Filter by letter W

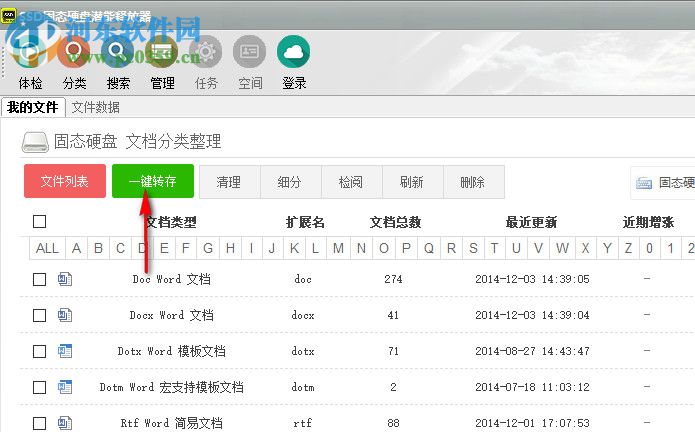click(562, 248)
